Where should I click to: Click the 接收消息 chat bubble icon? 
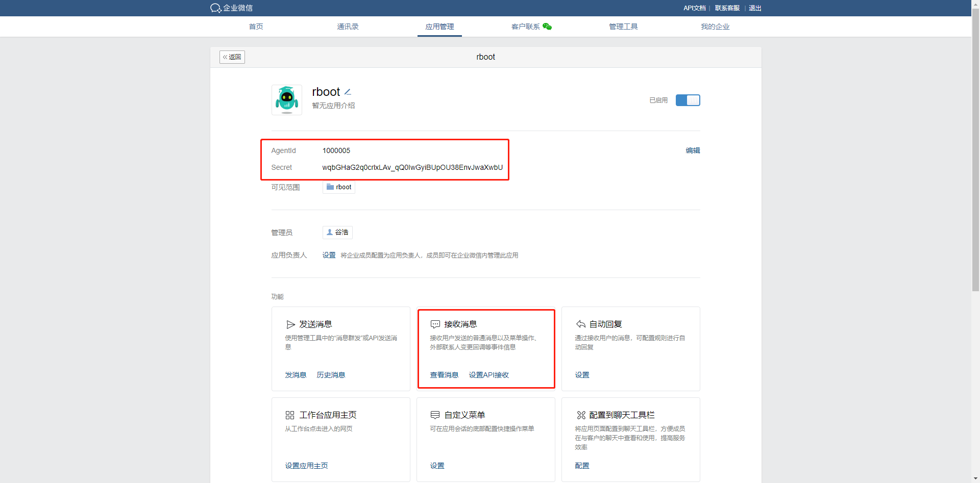pos(435,324)
